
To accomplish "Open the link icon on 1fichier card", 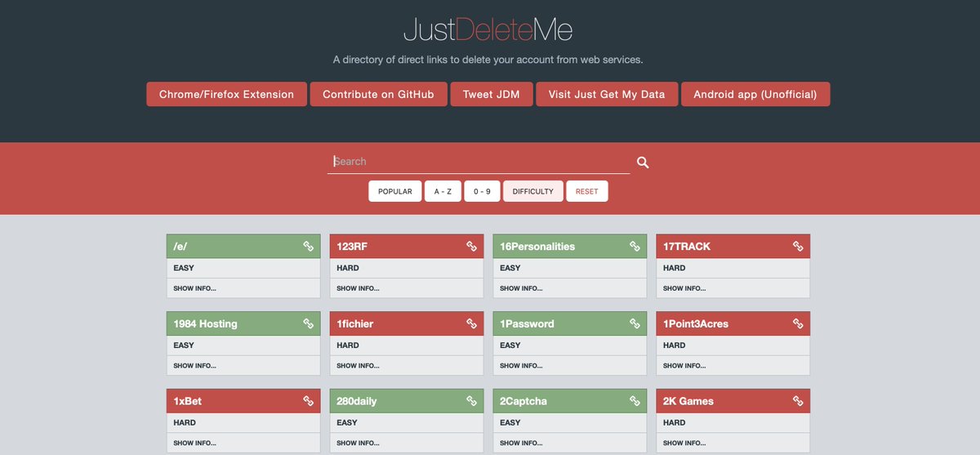I will pyautogui.click(x=472, y=323).
